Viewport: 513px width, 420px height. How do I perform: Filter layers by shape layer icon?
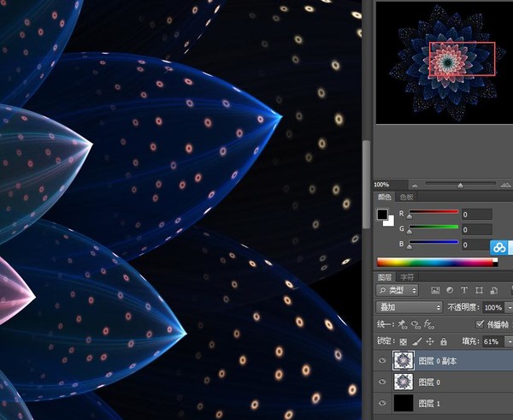click(x=479, y=290)
